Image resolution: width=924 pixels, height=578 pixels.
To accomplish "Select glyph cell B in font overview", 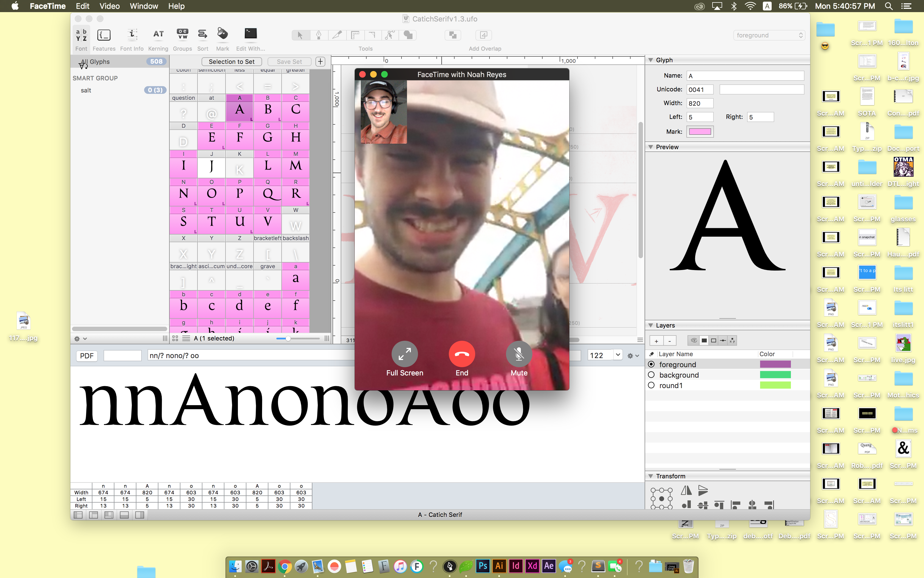I will [268, 108].
